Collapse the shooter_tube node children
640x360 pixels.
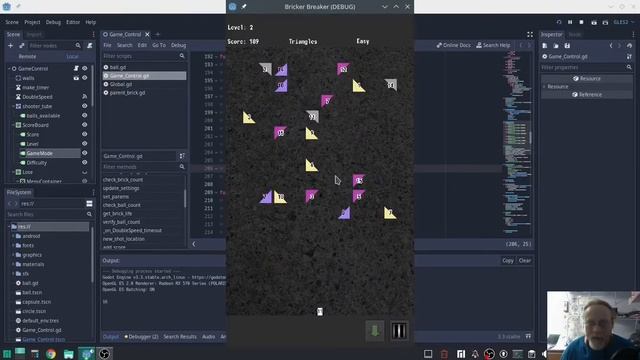tap(13, 106)
